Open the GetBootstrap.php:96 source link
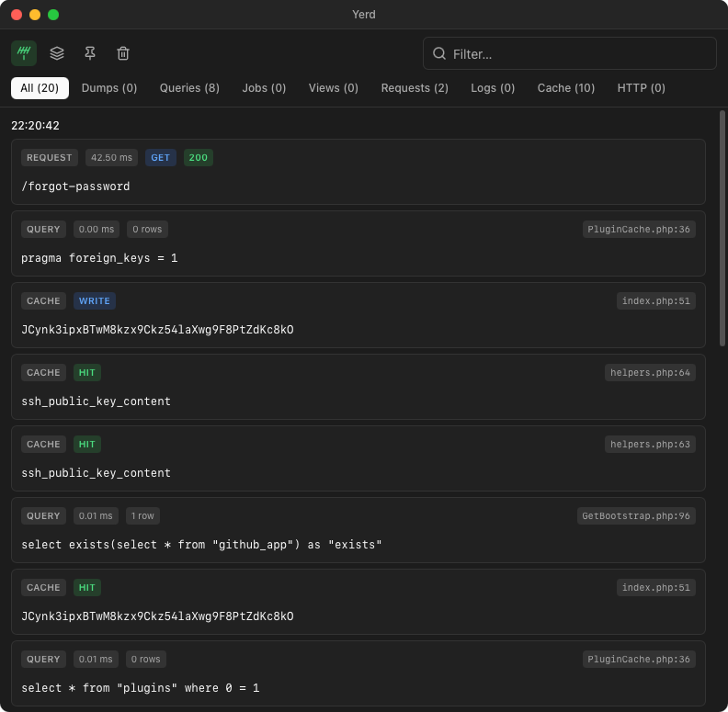The image size is (728, 712). (636, 516)
